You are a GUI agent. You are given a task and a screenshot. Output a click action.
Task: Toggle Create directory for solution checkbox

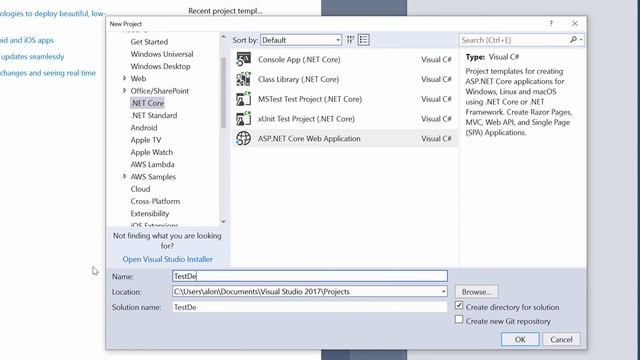click(459, 305)
